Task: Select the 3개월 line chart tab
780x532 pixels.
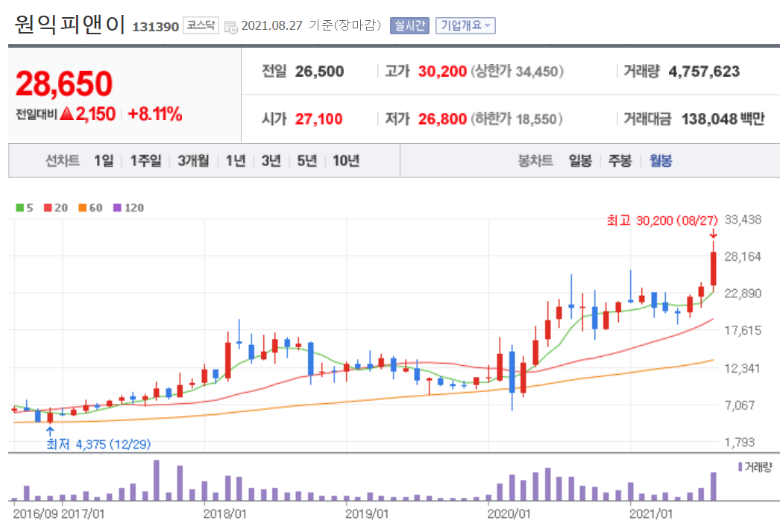Action: [193, 161]
